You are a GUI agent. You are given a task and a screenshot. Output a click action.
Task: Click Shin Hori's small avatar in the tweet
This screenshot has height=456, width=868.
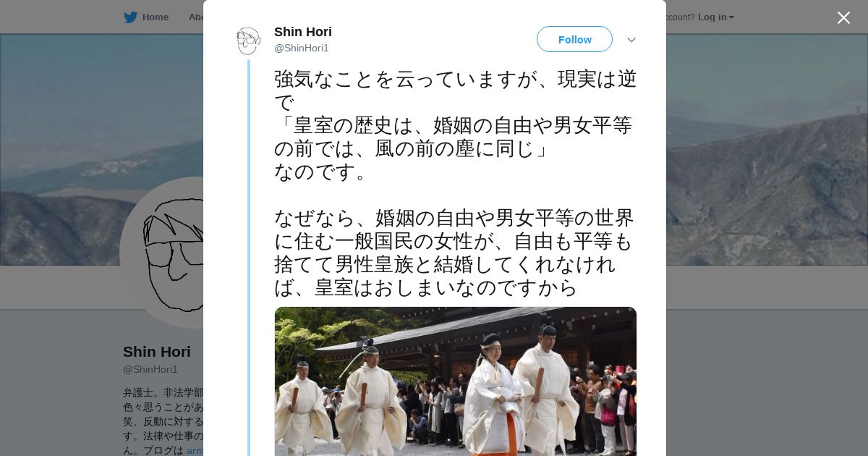click(248, 41)
